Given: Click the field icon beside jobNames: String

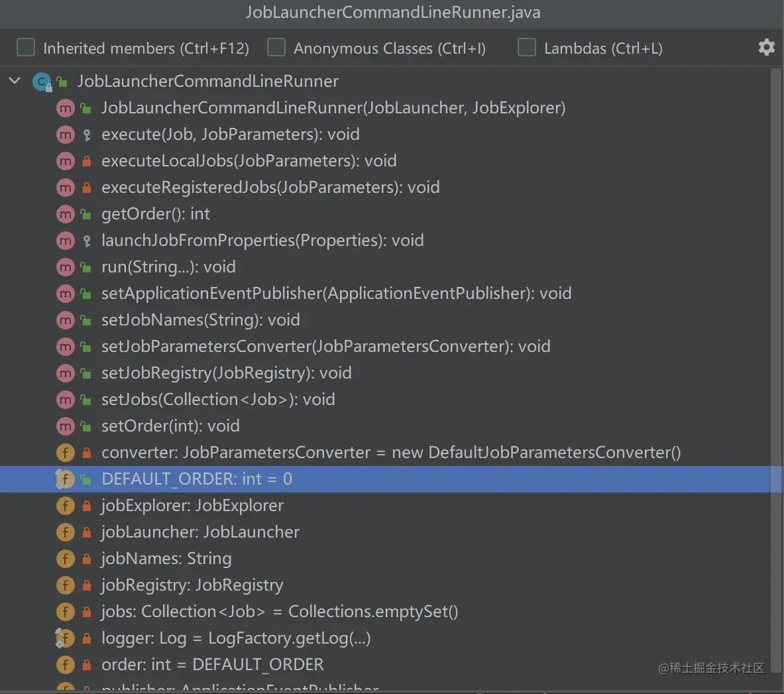Looking at the screenshot, I should point(65,559).
